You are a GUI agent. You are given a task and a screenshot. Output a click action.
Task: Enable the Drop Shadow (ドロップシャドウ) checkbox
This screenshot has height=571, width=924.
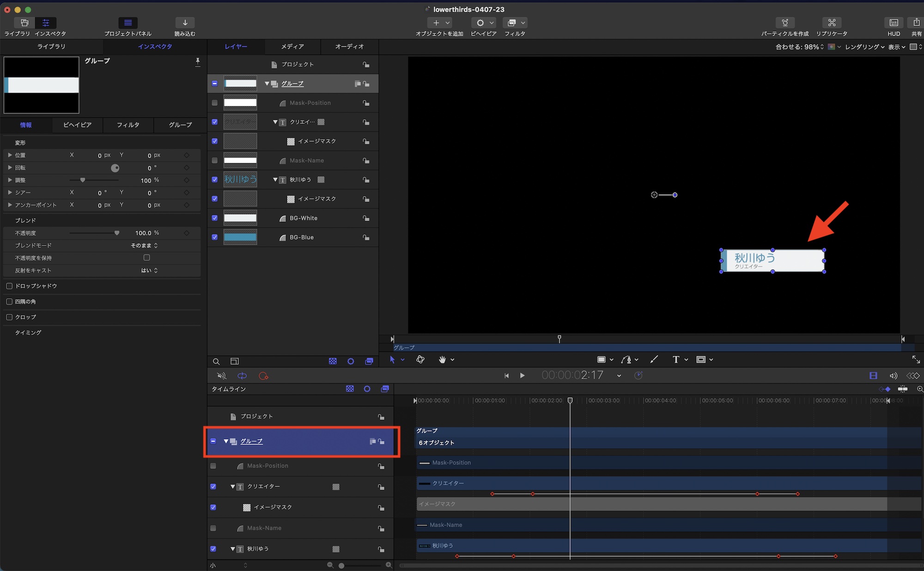(x=9, y=286)
